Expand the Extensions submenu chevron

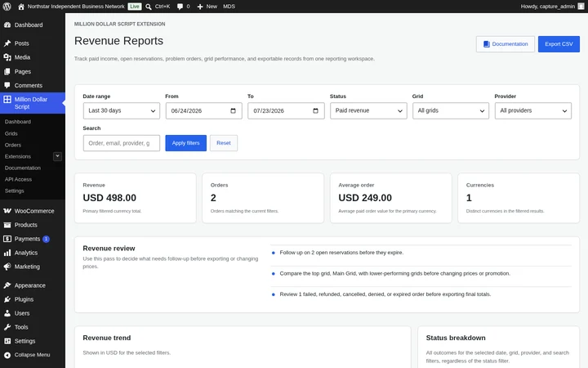click(57, 156)
